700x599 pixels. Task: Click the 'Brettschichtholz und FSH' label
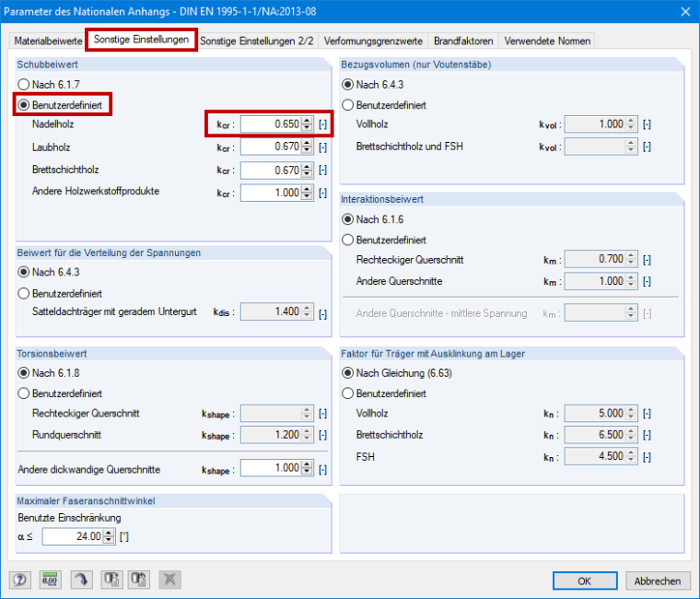(409, 147)
